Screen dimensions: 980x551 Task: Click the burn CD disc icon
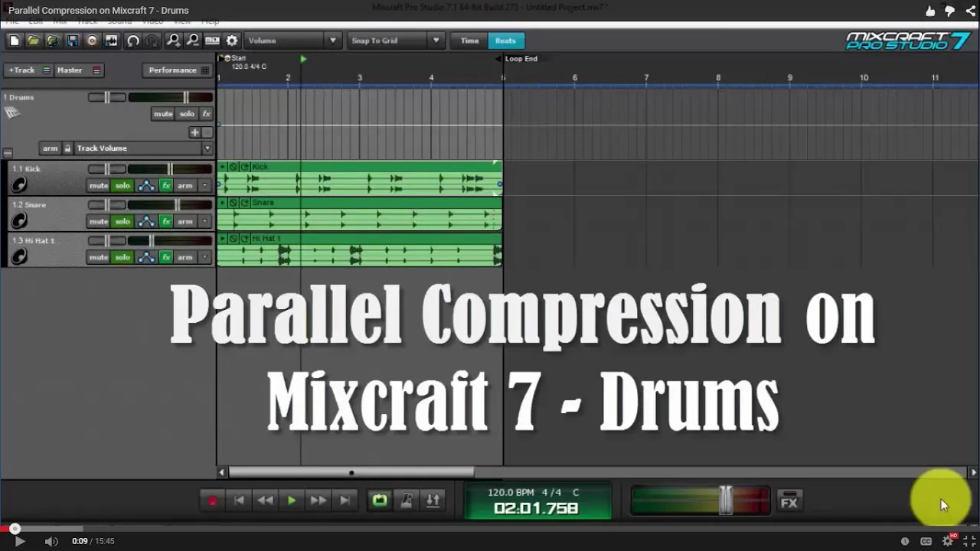point(92,41)
